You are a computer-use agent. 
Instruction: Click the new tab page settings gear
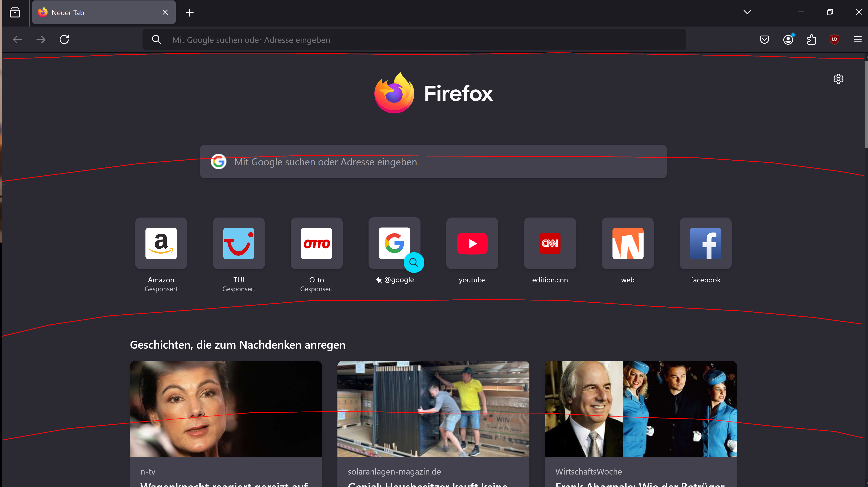point(838,79)
